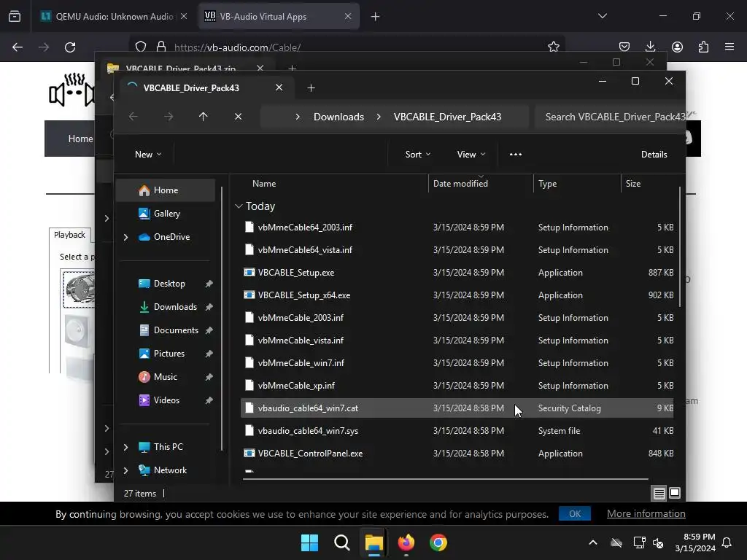Open Gallery in the sidebar

[167, 214]
